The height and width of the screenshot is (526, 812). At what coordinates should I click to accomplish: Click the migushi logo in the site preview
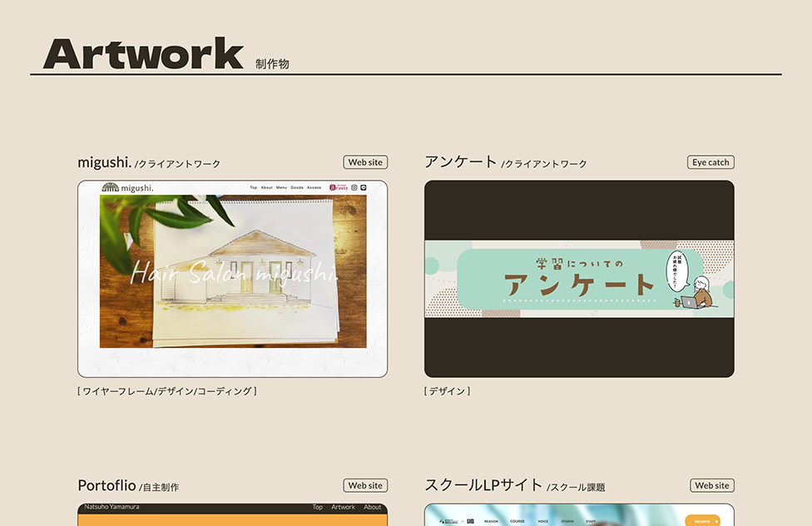(x=127, y=187)
